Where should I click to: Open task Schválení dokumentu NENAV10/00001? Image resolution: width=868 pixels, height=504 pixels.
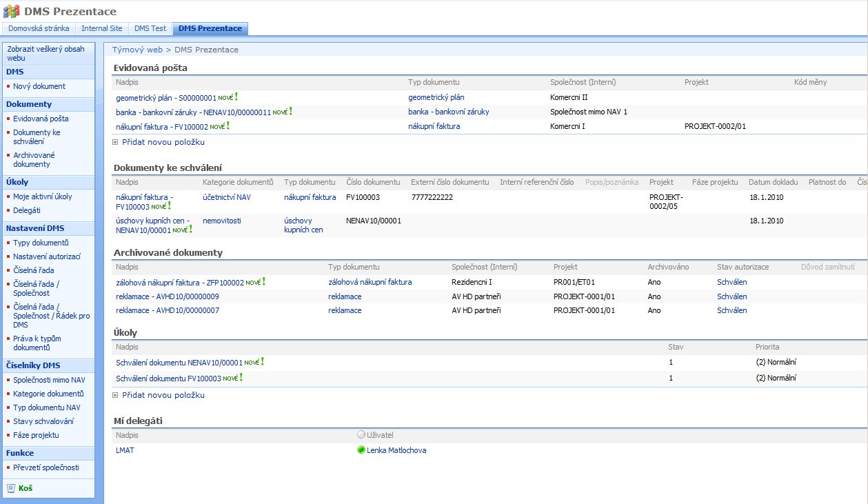pos(179,362)
